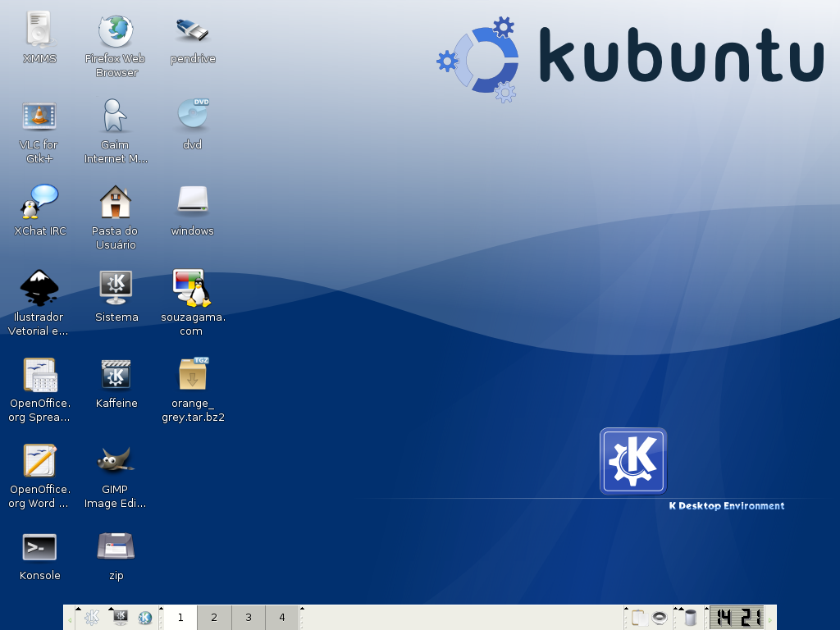Image resolution: width=840 pixels, height=630 pixels.
Task: Click "Pasta do Usuário" label text
Action: (x=115, y=238)
